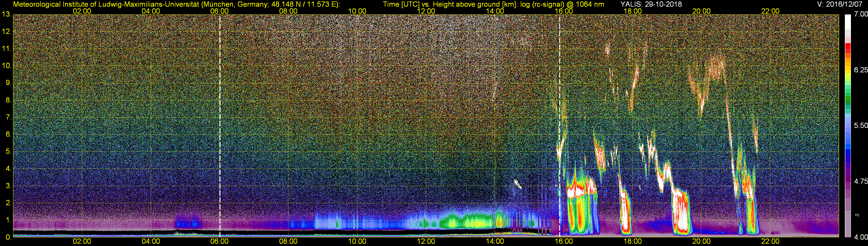Click the 12 km height axis label
Viewport: 868px width, 246px height.
pyautogui.click(x=7, y=32)
